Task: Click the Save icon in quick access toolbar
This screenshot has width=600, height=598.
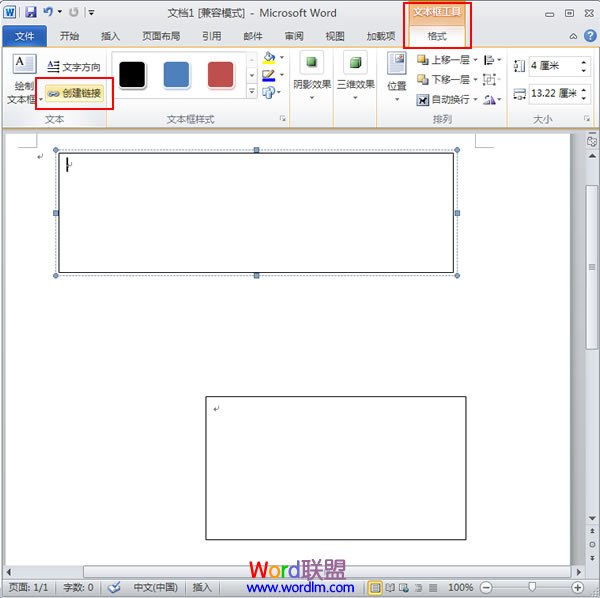Action: coord(31,12)
